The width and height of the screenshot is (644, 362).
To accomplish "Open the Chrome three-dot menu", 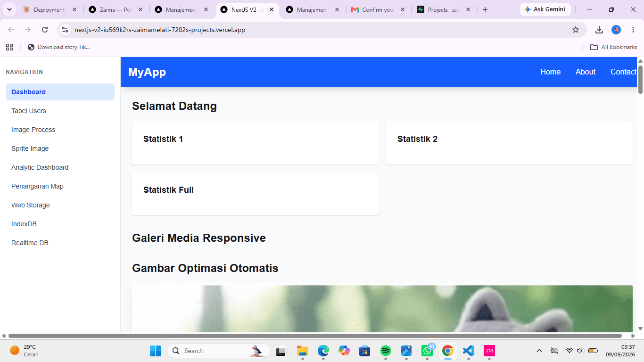I will pyautogui.click(x=633, y=30).
